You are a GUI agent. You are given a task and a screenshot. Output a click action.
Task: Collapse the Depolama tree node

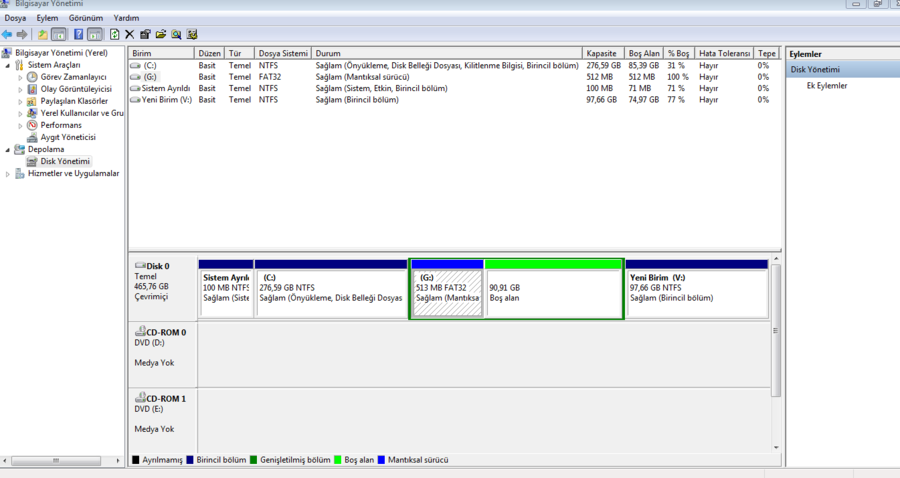[x=7, y=149]
